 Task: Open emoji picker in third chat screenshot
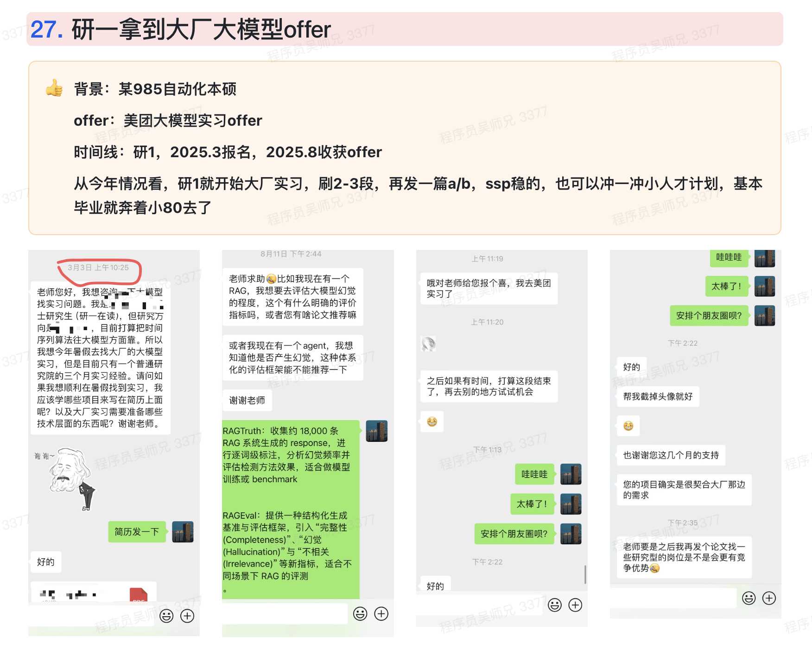(555, 605)
